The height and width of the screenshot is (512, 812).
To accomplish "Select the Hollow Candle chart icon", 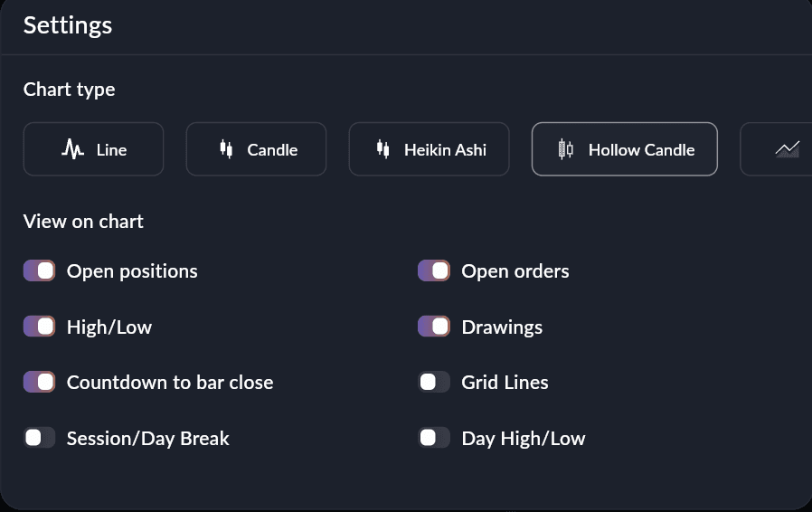I will (566, 149).
